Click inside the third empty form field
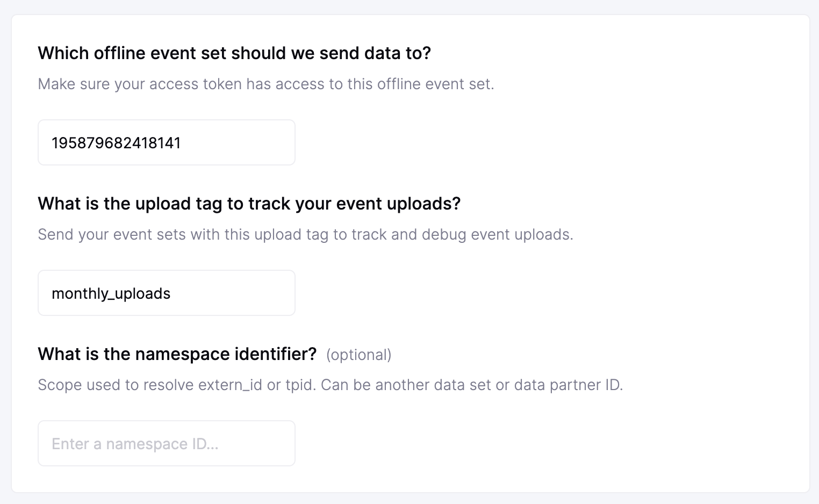Image resolution: width=819 pixels, height=504 pixels. click(166, 443)
